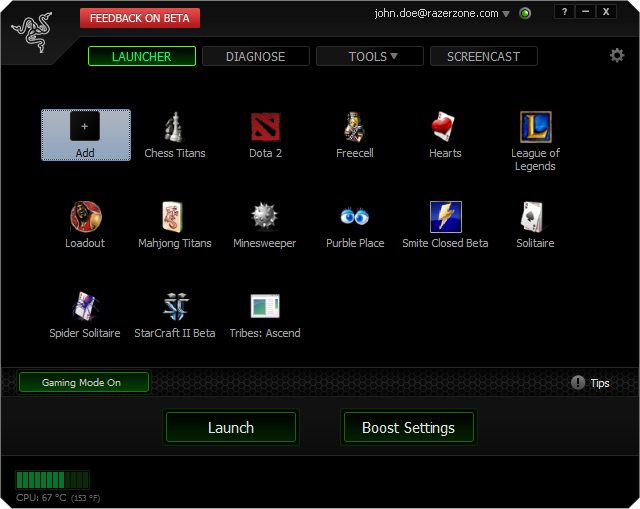
Task: Open Tips exclamation icon
Action: coord(578,382)
